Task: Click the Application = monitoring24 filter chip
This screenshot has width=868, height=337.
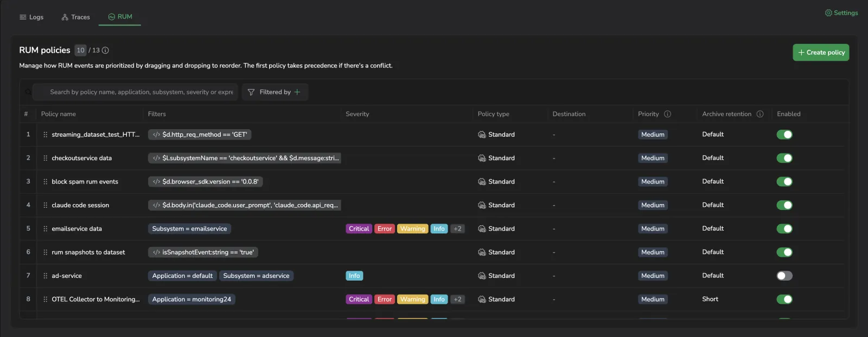Action: tap(192, 300)
